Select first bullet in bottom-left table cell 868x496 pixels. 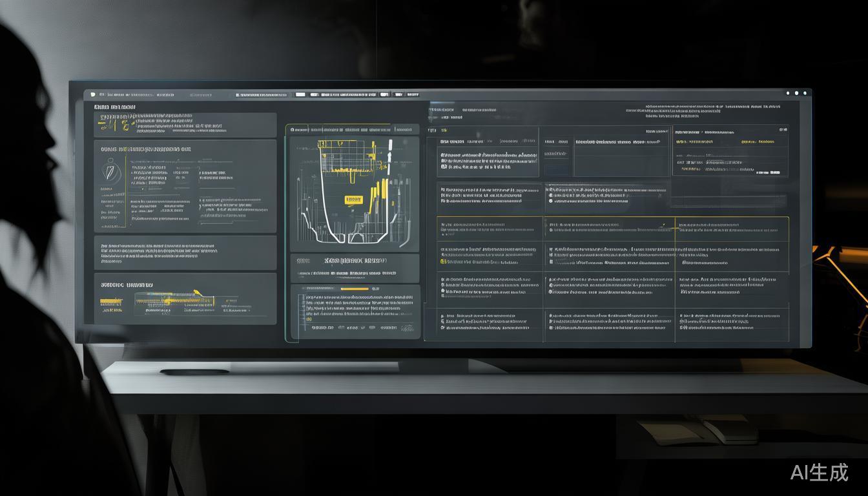pyautogui.click(x=443, y=317)
